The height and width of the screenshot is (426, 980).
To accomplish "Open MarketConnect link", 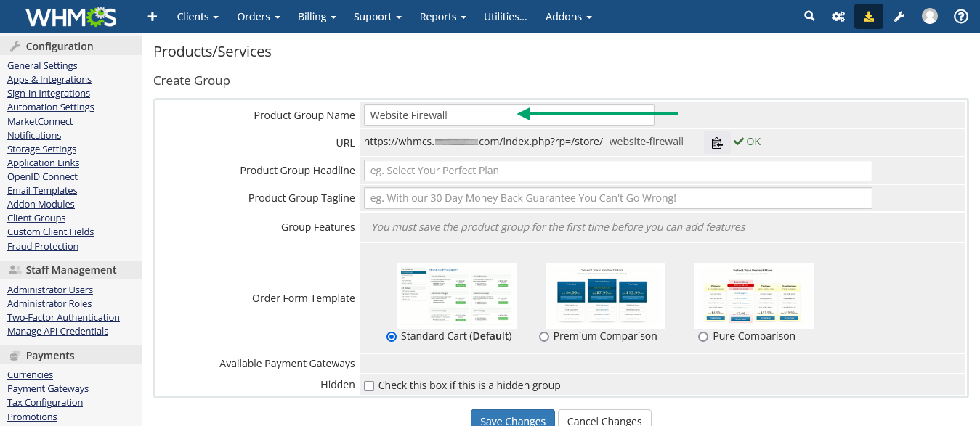I will click(x=40, y=121).
